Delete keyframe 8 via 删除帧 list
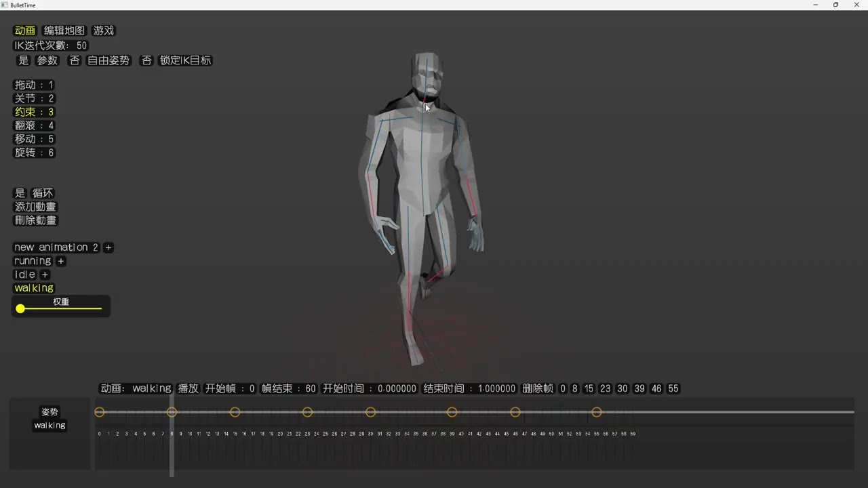The height and width of the screenshot is (488, 868). [x=575, y=388]
